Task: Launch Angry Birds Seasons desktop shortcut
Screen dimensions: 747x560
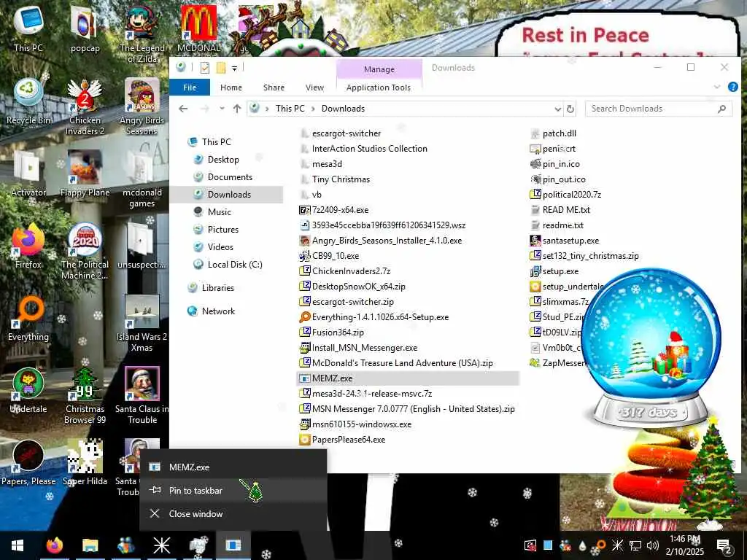Action: [142, 107]
